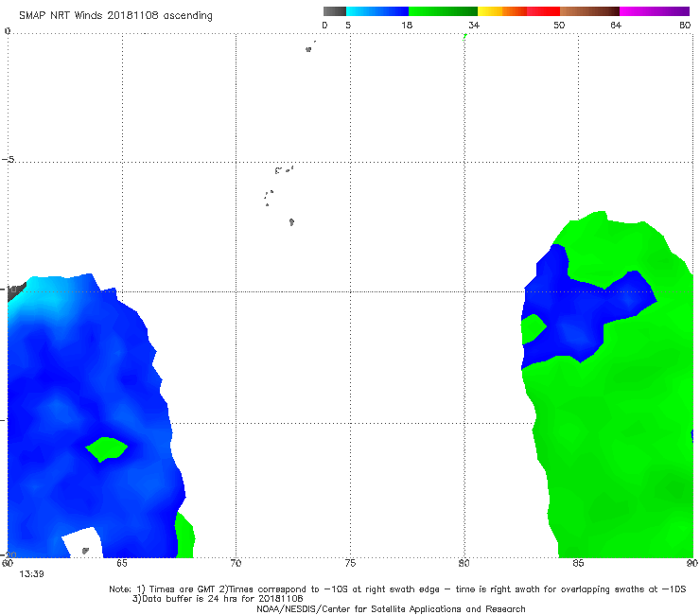Click the longitude label '80'
Image resolution: width=700 pixels, height=615 pixels.
point(464,563)
